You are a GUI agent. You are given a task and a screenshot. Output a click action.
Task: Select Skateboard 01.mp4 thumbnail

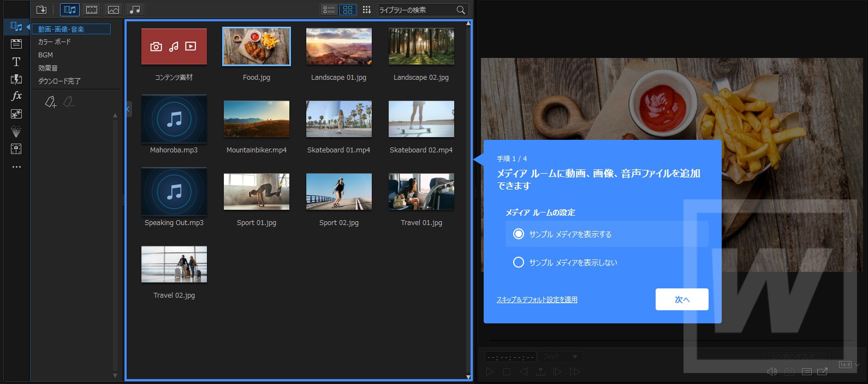[339, 119]
